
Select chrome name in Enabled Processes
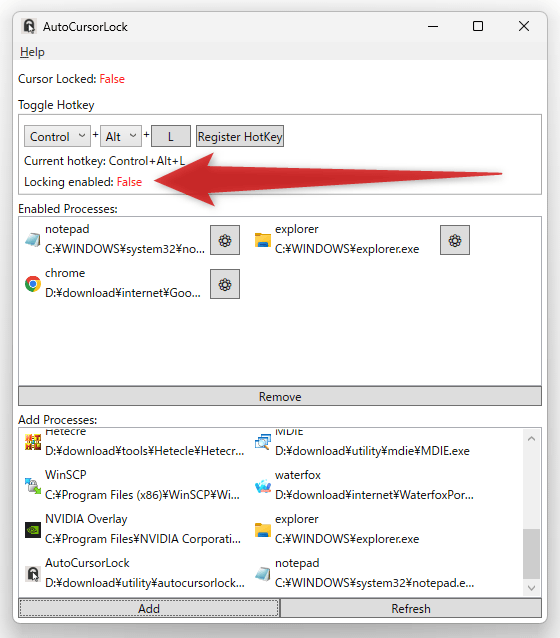click(x=65, y=273)
